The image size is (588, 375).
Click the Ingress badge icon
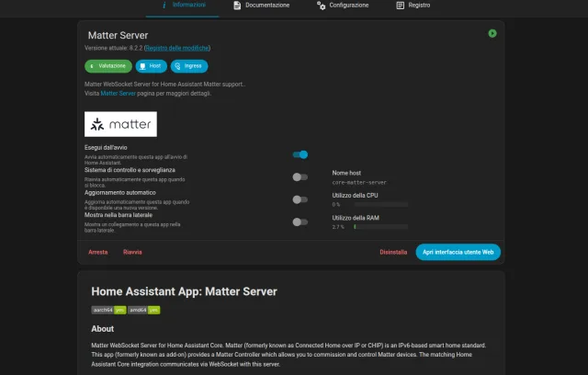click(x=177, y=66)
